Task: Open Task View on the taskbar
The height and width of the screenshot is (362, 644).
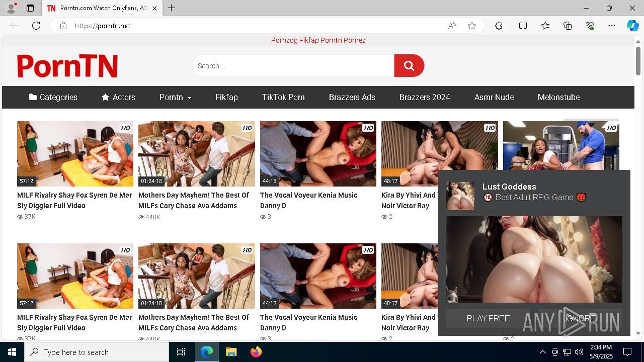Action: (x=181, y=352)
